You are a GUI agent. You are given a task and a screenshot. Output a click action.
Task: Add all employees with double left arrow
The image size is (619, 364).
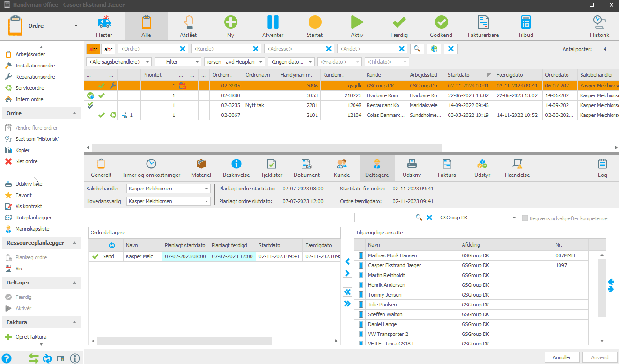(x=347, y=292)
